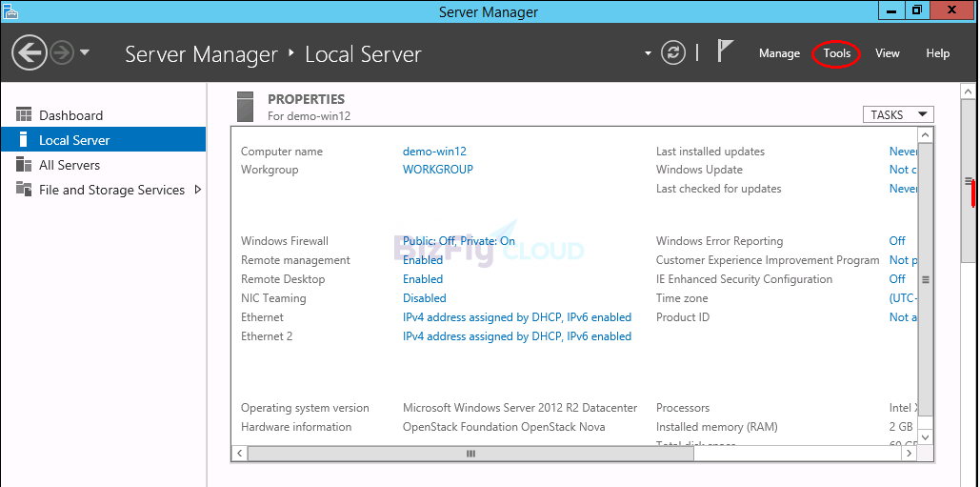Image resolution: width=980 pixels, height=487 pixels.
Task: Click OpenStack Foundation OpenStack Nova text
Action: coord(504,426)
